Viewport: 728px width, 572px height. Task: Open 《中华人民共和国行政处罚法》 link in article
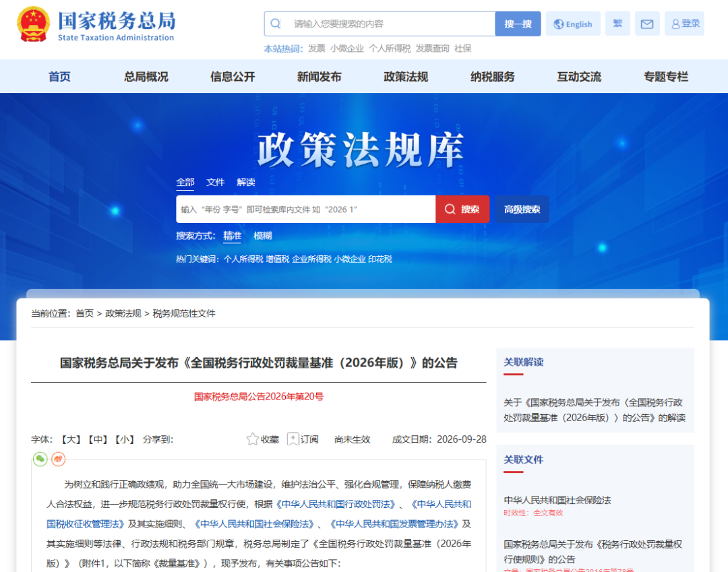336,504
